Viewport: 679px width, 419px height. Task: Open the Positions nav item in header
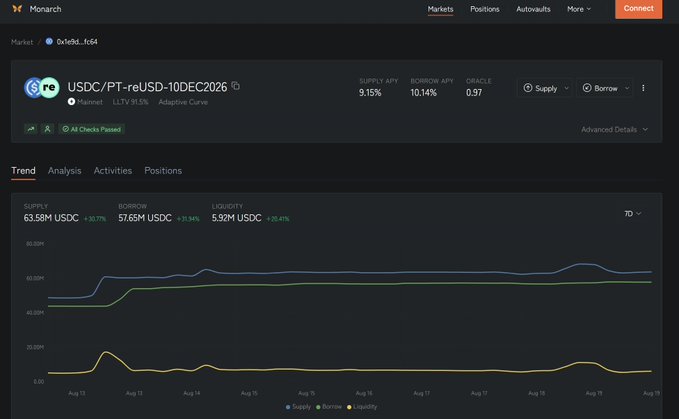[x=485, y=9]
